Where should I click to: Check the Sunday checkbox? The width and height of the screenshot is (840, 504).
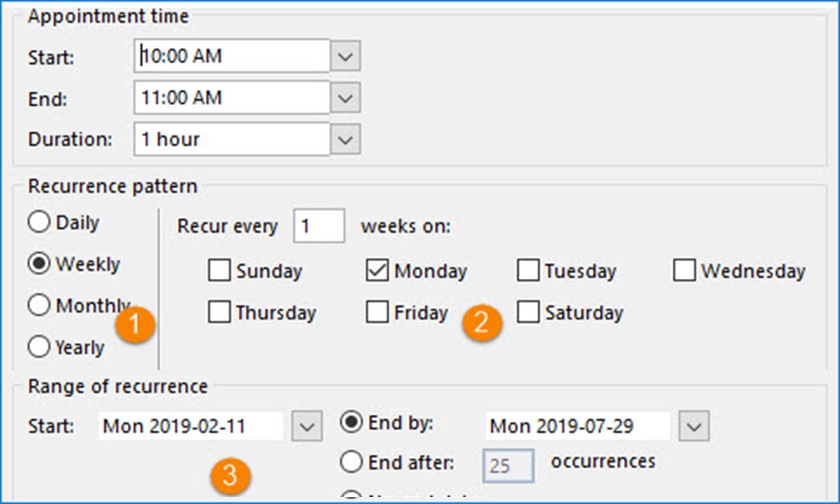[x=220, y=271]
